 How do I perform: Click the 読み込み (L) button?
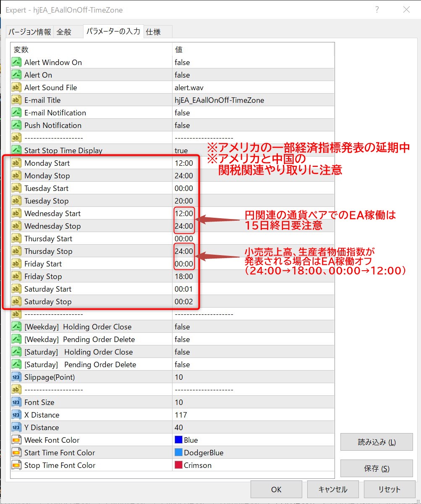click(x=377, y=442)
